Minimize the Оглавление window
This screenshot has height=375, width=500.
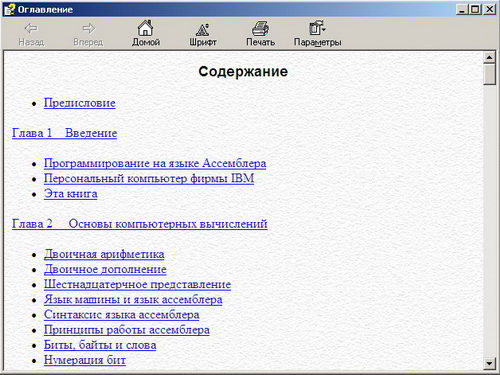click(462, 9)
